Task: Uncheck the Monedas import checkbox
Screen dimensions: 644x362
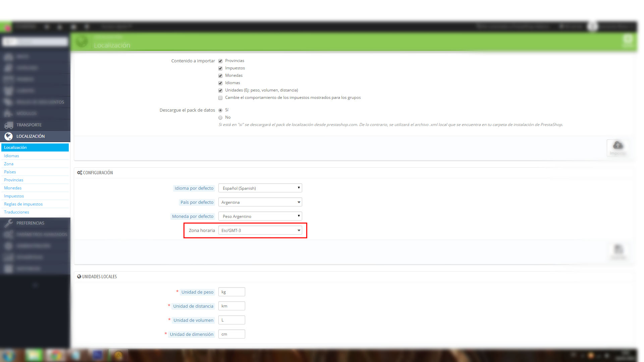Action: coord(220,76)
